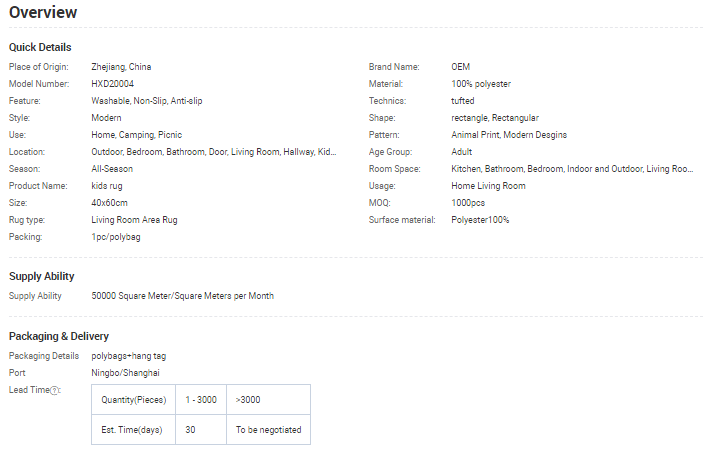Select the '1 - 3000' quantity table cell
Screen dimensions: 707x457
(201, 400)
